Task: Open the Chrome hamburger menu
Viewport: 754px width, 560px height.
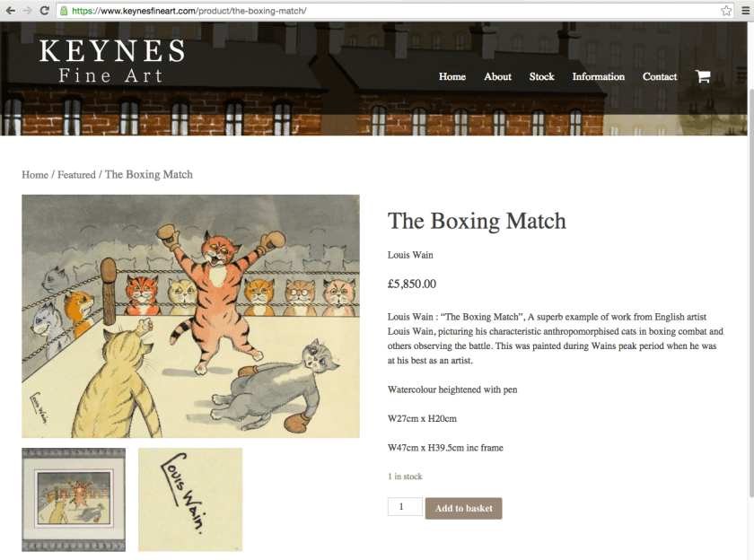Action: tap(745, 11)
